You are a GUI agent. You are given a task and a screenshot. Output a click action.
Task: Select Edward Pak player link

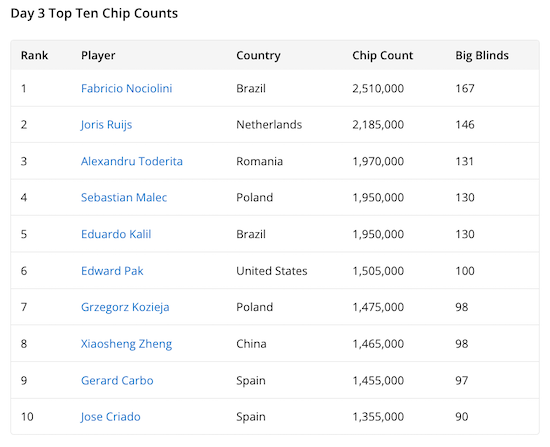[112, 271]
